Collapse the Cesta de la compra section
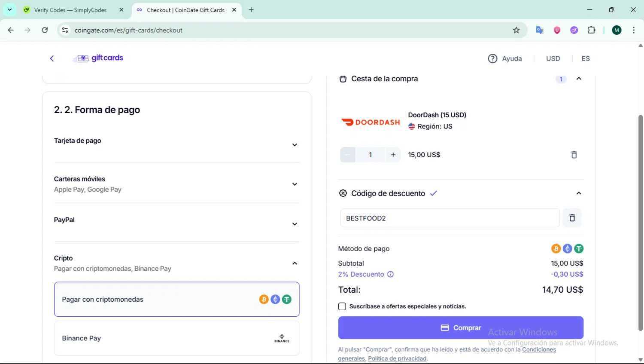 (x=579, y=79)
